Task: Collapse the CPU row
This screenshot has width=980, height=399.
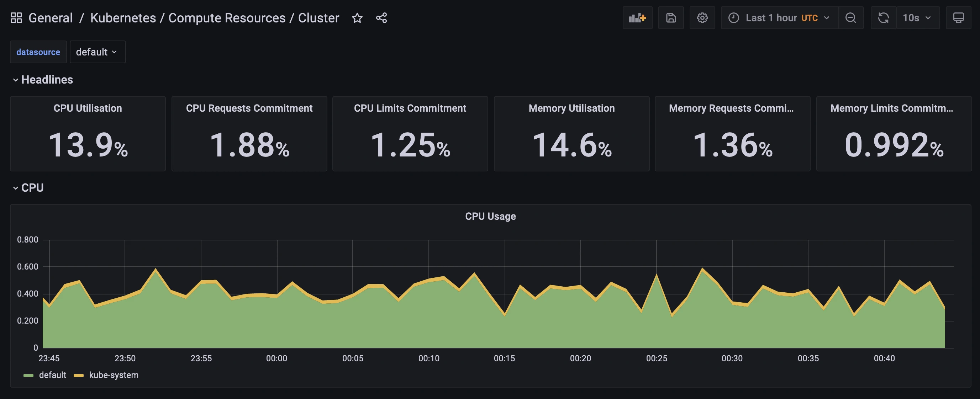Action: [x=32, y=187]
